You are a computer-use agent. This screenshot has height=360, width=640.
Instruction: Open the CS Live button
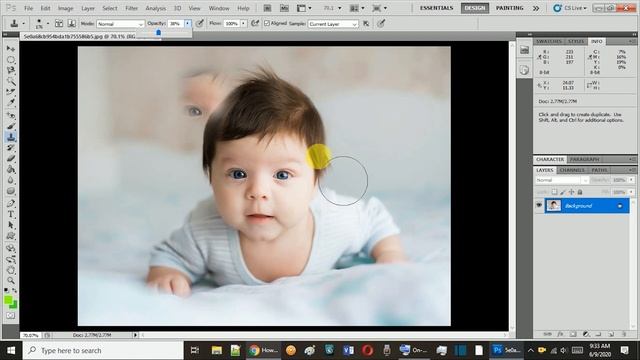[x=570, y=8]
